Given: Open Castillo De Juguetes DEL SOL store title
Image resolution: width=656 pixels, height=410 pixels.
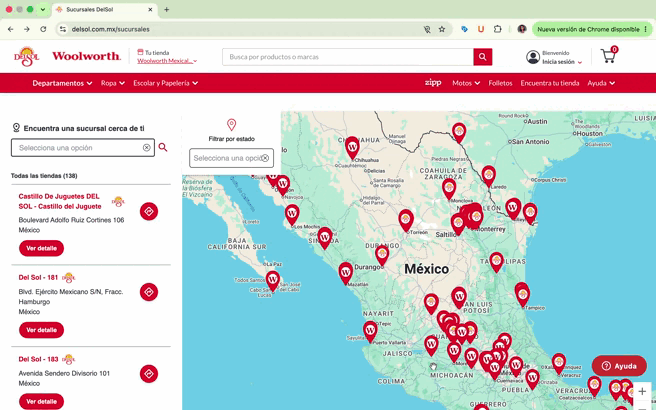Looking at the screenshot, I should click(x=60, y=201).
